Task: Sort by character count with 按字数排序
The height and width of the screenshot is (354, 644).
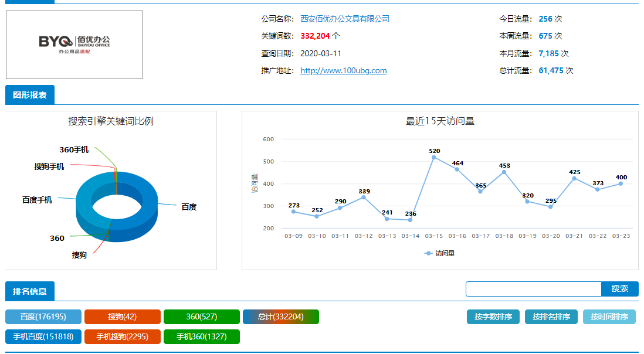Action: 493,317
